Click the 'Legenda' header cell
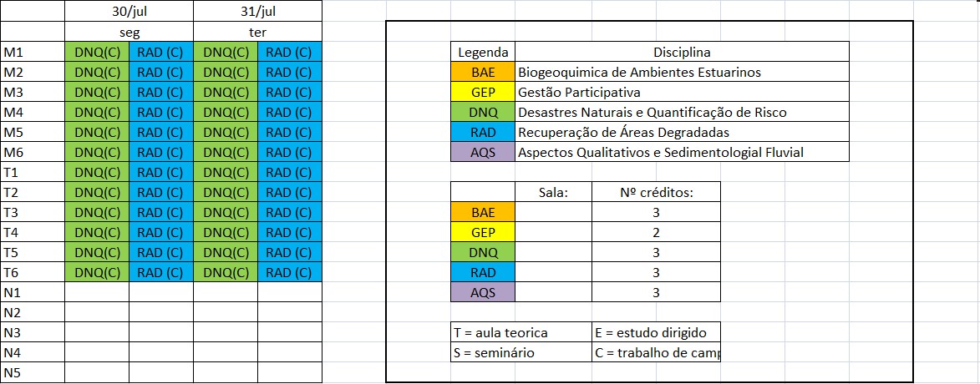This screenshot has width=980, height=384. pyautogui.click(x=483, y=52)
